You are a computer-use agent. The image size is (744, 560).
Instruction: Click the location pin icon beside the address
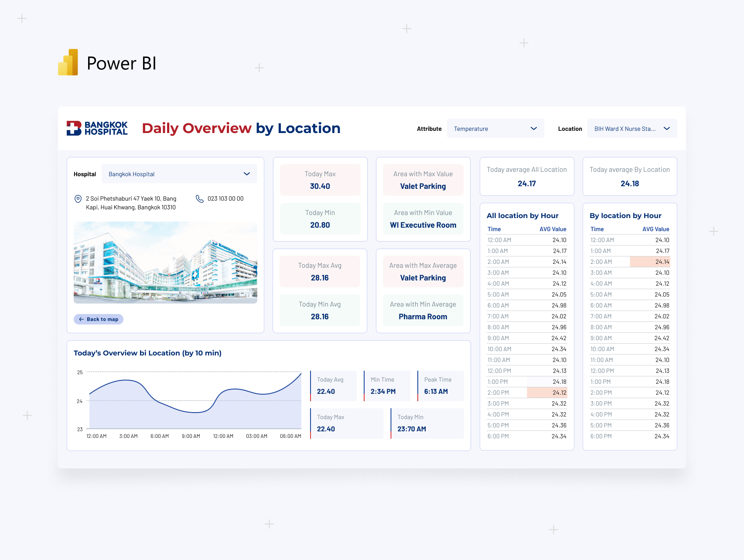[77, 199]
